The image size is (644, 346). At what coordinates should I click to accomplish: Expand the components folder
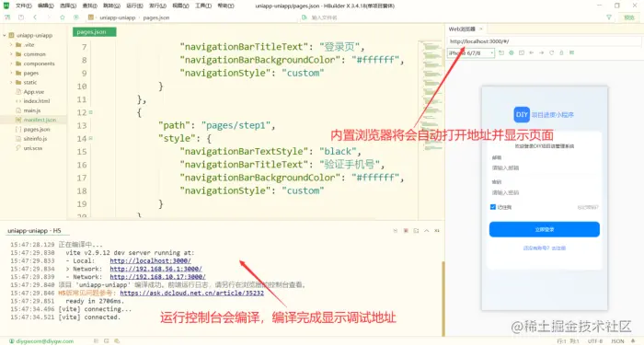[11, 63]
